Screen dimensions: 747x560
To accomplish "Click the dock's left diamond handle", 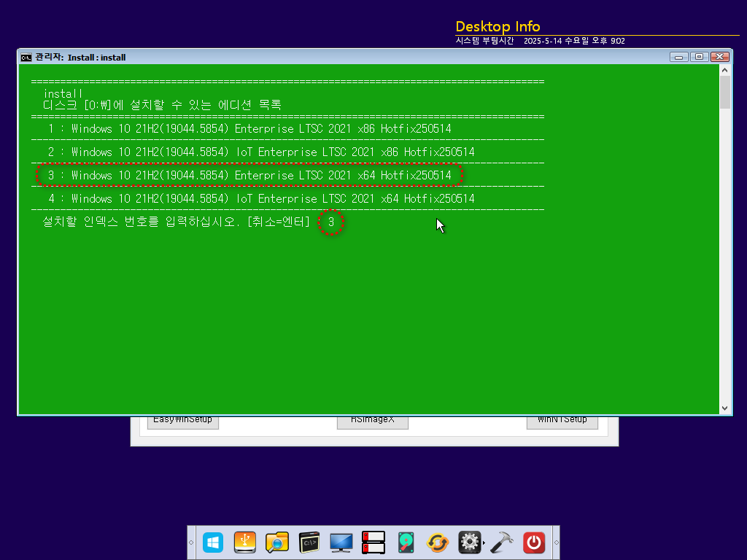I will (x=191, y=542).
